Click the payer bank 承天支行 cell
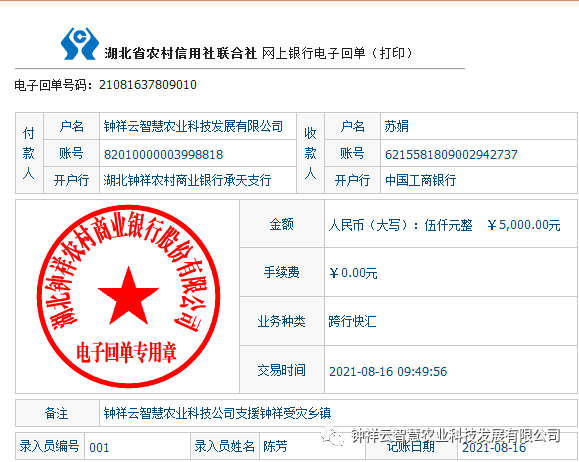 (198, 180)
